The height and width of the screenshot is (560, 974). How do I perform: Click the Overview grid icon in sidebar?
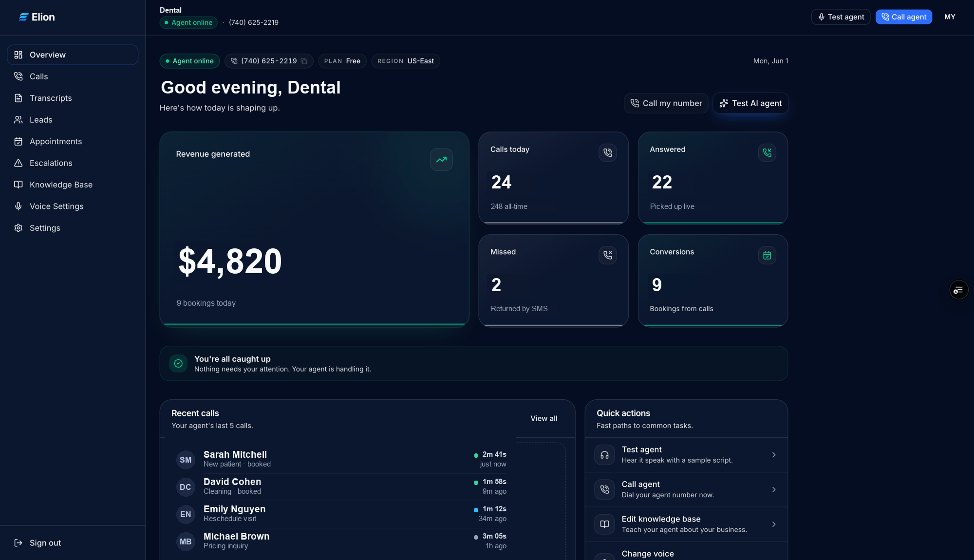point(19,55)
